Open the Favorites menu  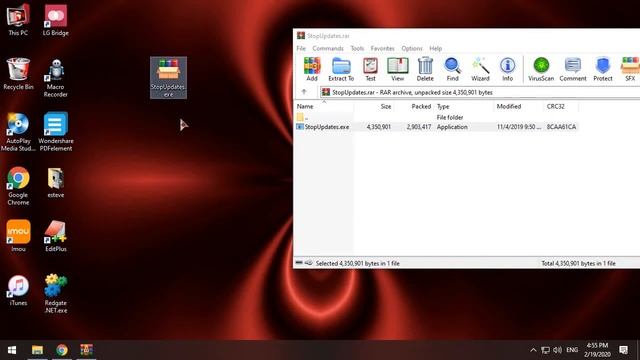point(382,48)
